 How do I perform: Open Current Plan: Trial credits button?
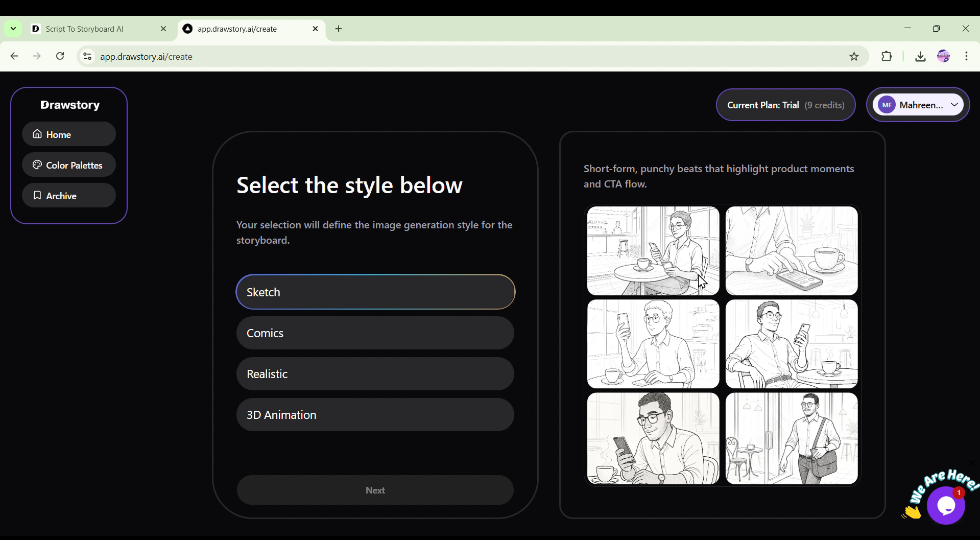pos(786,105)
